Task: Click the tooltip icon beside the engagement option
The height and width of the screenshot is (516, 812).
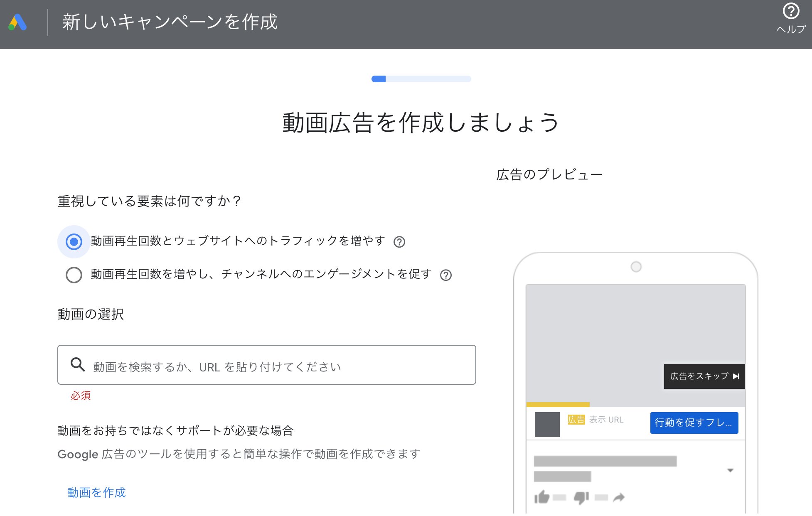Action: (x=445, y=275)
